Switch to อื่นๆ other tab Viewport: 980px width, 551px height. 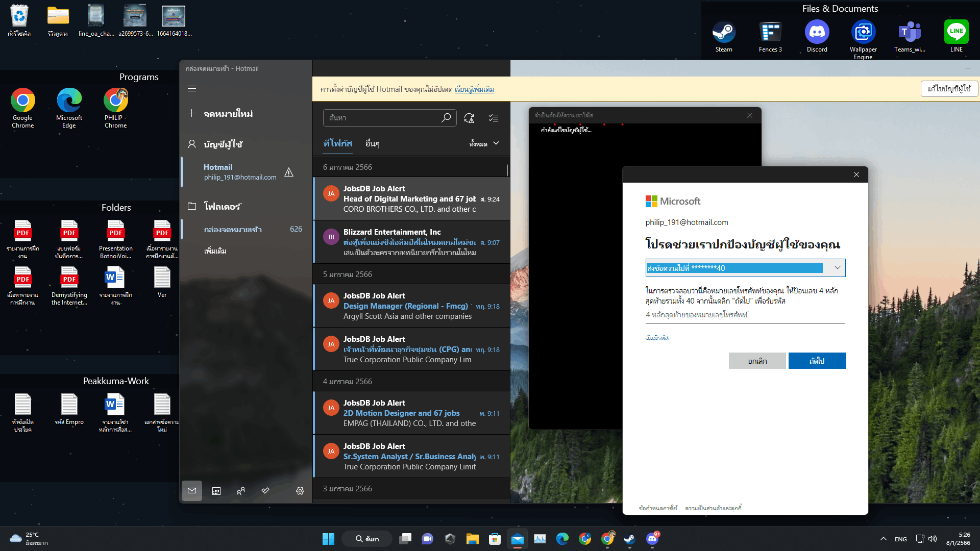(x=372, y=143)
